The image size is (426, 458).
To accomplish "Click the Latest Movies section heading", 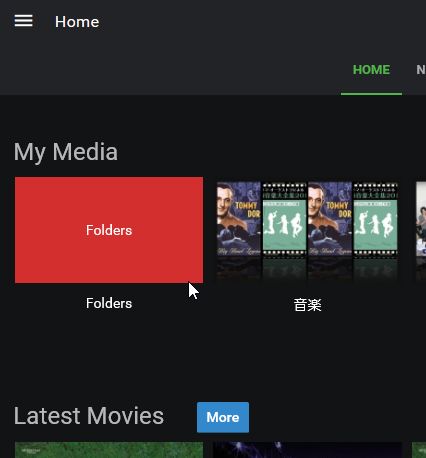I will 89,416.
